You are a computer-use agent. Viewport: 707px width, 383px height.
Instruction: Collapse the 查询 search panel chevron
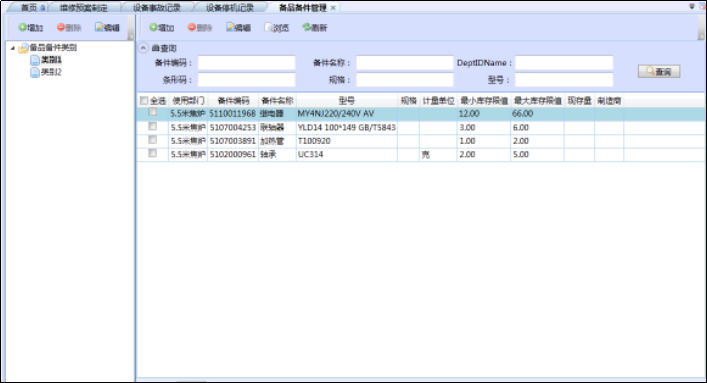point(143,48)
